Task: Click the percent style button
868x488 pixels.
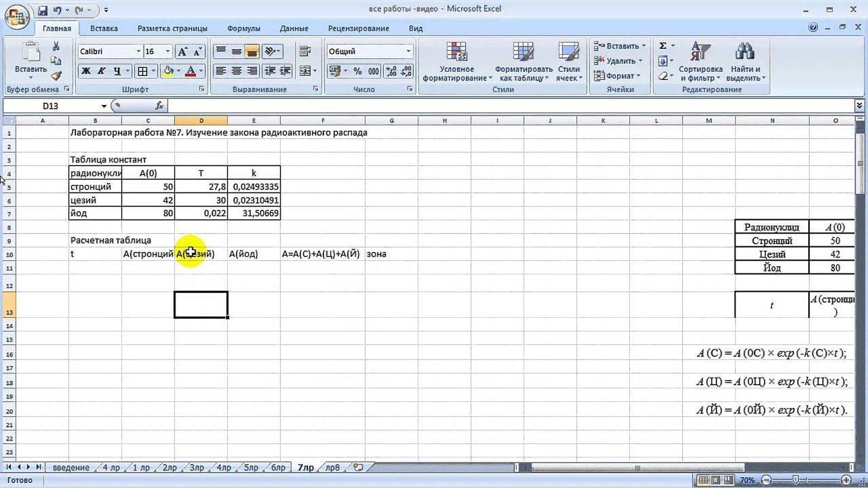Action: click(359, 71)
